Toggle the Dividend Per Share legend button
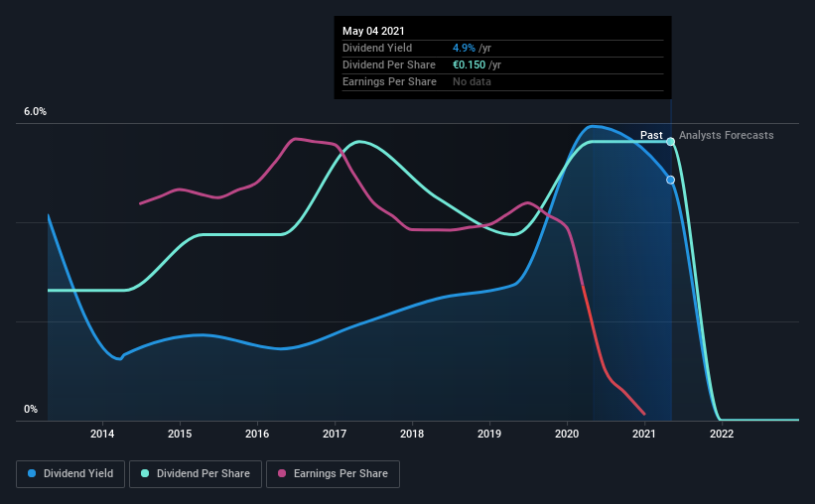Image resolution: width=815 pixels, height=504 pixels. [x=196, y=474]
